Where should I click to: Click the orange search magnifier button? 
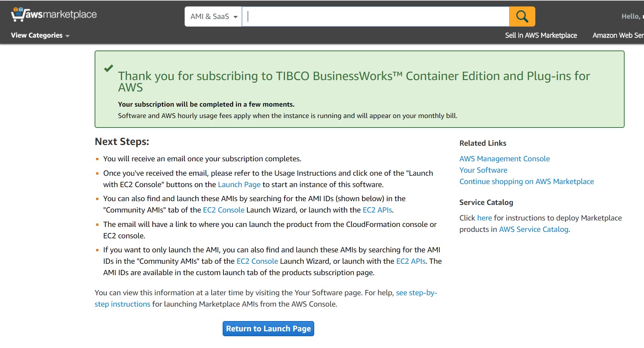tap(522, 17)
